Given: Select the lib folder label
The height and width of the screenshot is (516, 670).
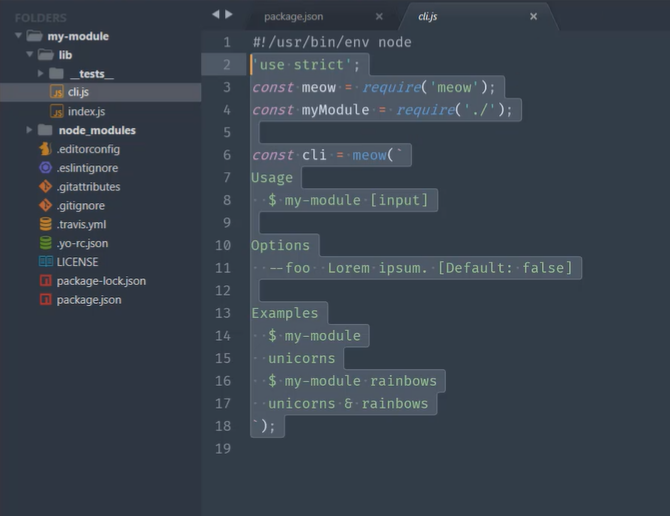Looking at the screenshot, I should tap(65, 55).
